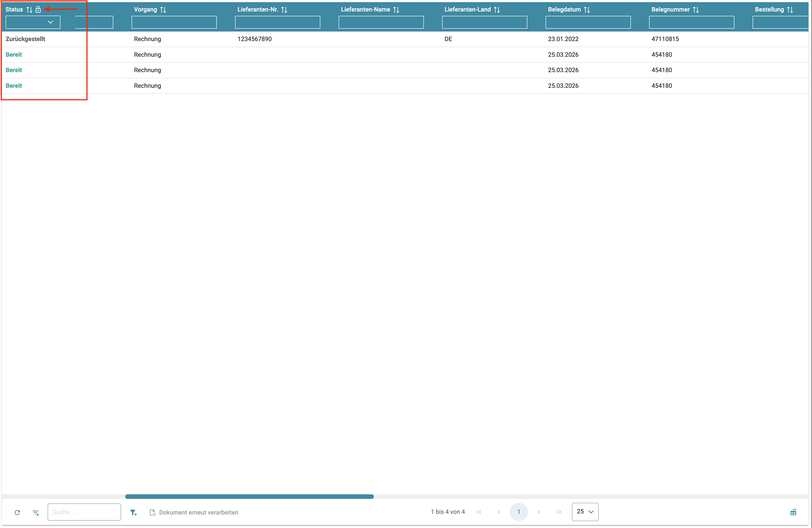Sort by the Status column arrows
This screenshot has height=528, width=812.
[29, 10]
